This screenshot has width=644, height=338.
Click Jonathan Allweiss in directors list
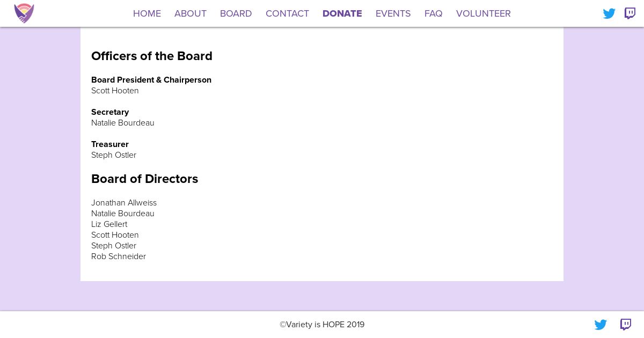pos(124,203)
